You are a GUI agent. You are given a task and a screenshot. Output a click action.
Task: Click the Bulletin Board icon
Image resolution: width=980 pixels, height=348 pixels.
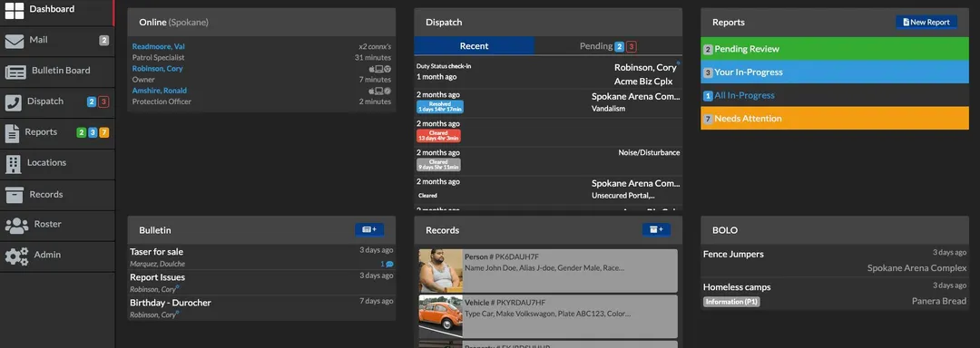[15, 72]
